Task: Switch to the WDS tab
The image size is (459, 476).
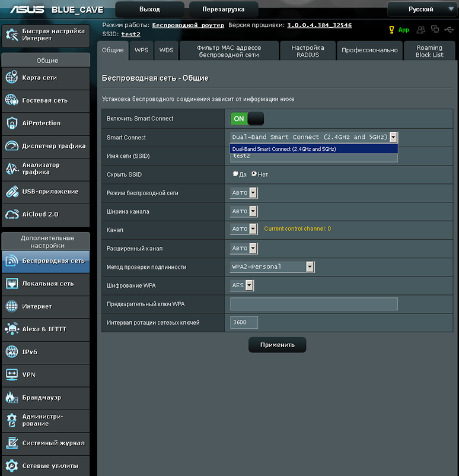Action: pyautogui.click(x=166, y=50)
